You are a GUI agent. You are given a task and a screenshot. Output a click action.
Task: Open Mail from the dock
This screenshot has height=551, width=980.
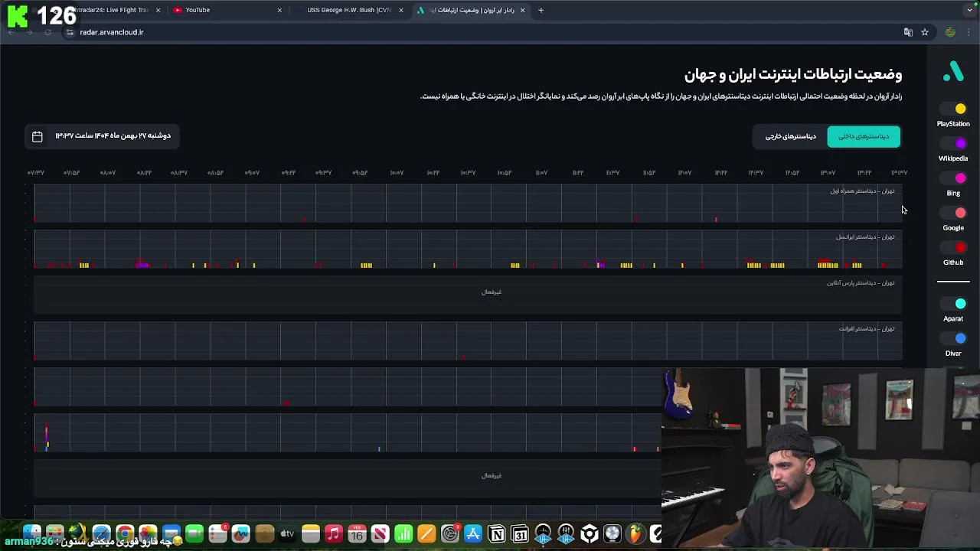click(x=171, y=533)
